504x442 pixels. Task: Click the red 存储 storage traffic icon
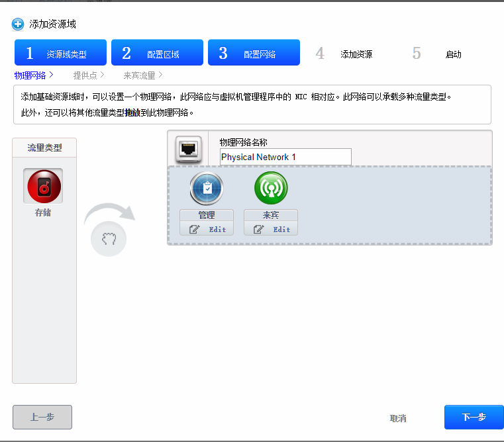(x=44, y=186)
